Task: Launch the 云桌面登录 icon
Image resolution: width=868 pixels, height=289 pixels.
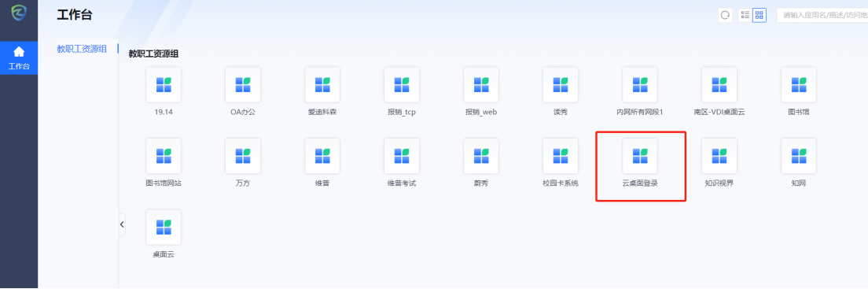Action: [x=640, y=156]
